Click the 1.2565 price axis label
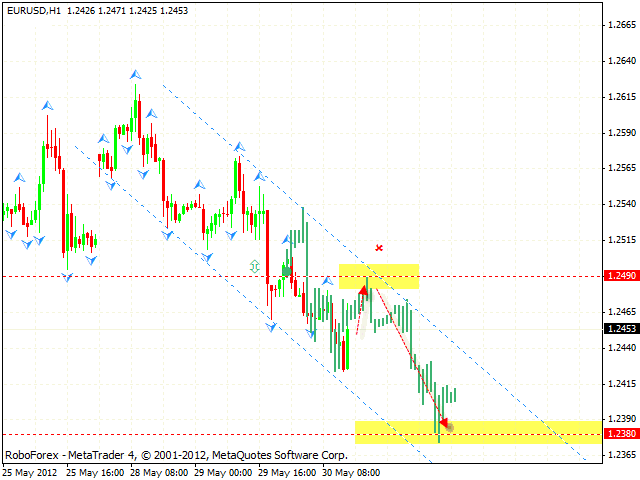Viewport: 640px width, 480px height. coord(622,168)
